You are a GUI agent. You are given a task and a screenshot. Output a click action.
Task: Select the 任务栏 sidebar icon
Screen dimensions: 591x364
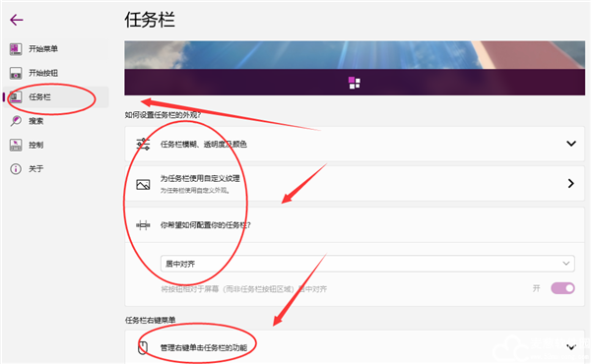[x=16, y=97]
